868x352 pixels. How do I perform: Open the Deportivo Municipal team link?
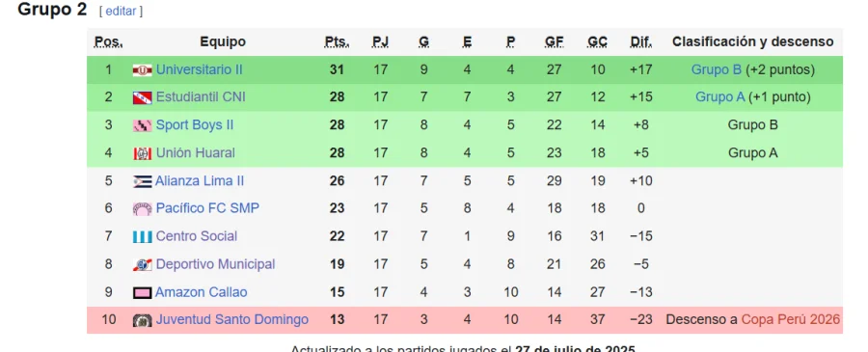[x=215, y=264]
